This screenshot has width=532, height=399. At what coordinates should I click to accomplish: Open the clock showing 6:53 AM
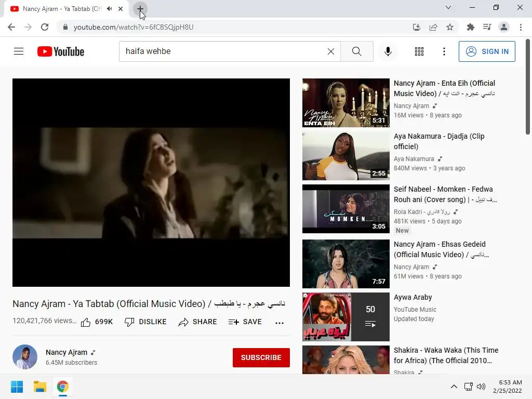click(x=507, y=387)
